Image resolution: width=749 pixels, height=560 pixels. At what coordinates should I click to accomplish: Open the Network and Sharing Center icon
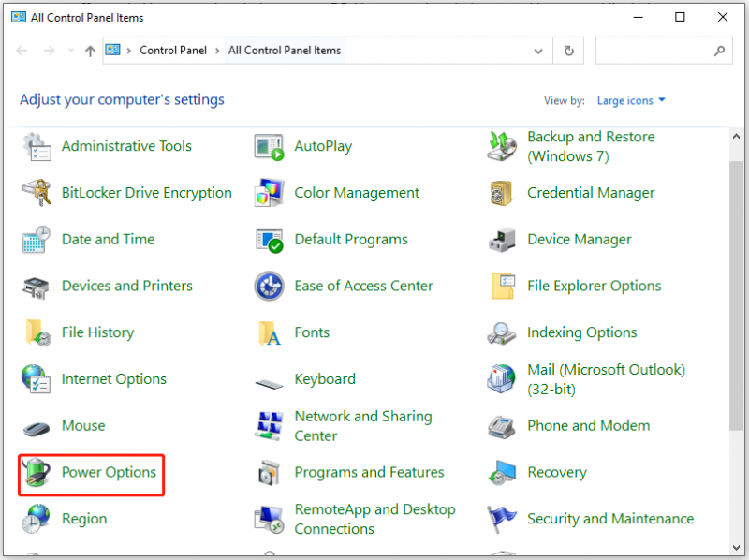point(269,426)
